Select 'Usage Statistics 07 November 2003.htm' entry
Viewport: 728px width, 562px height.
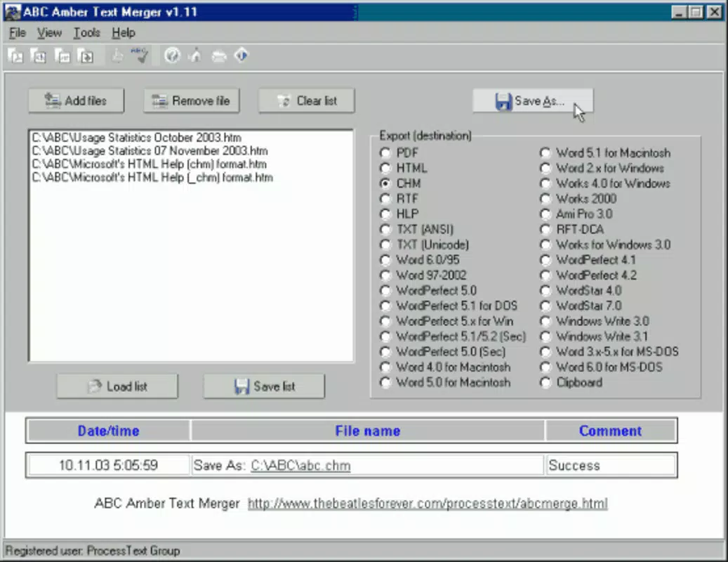(150, 151)
